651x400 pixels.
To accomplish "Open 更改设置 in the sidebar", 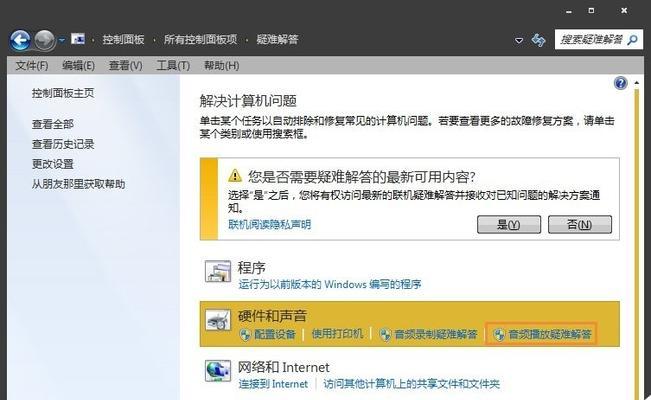I will point(53,164).
